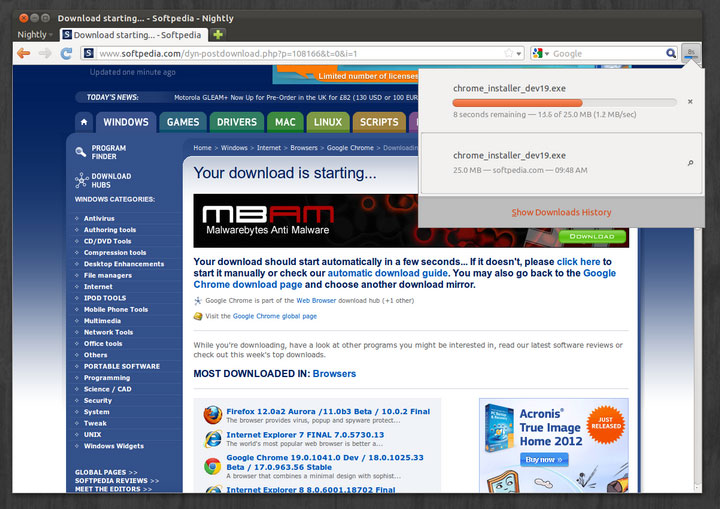Open the Internet category
The height and width of the screenshot is (509, 720).
[x=98, y=287]
